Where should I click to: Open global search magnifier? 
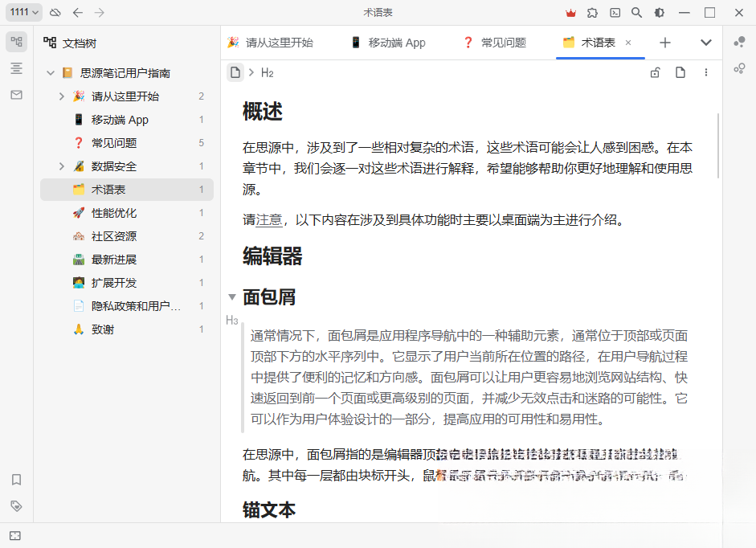click(636, 13)
